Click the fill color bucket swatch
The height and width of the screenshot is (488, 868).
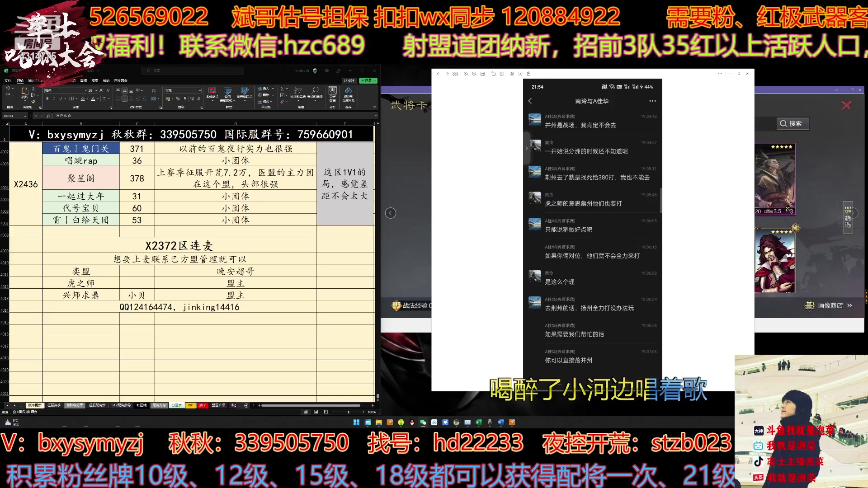(x=83, y=99)
